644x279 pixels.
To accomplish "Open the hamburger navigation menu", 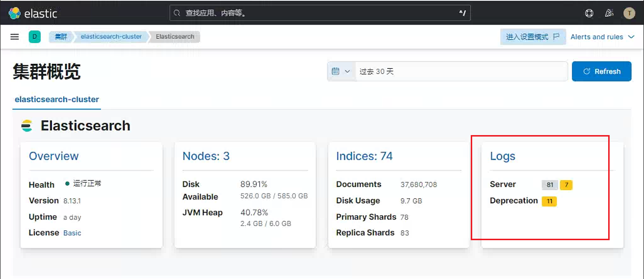I will pyautogui.click(x=15, y=37).
